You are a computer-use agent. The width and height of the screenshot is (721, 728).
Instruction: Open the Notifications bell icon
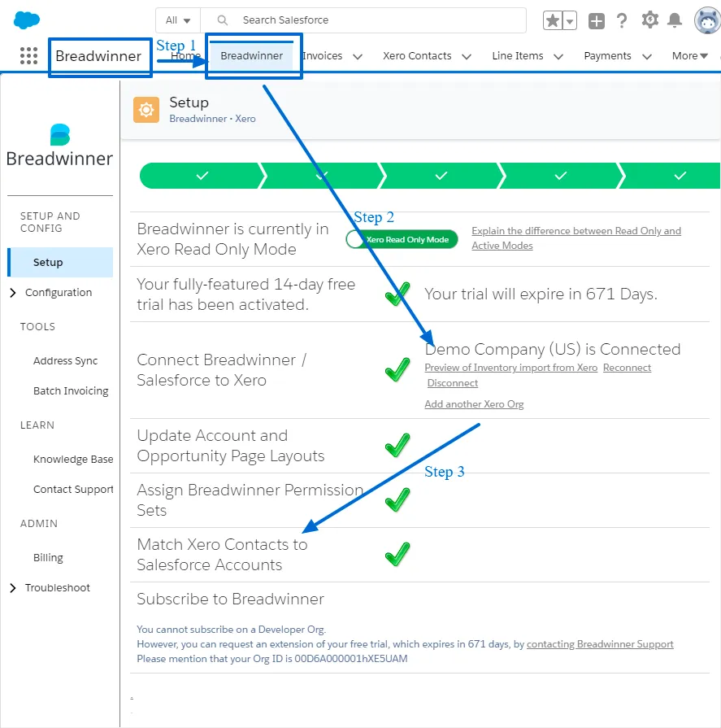click(675, 20)
